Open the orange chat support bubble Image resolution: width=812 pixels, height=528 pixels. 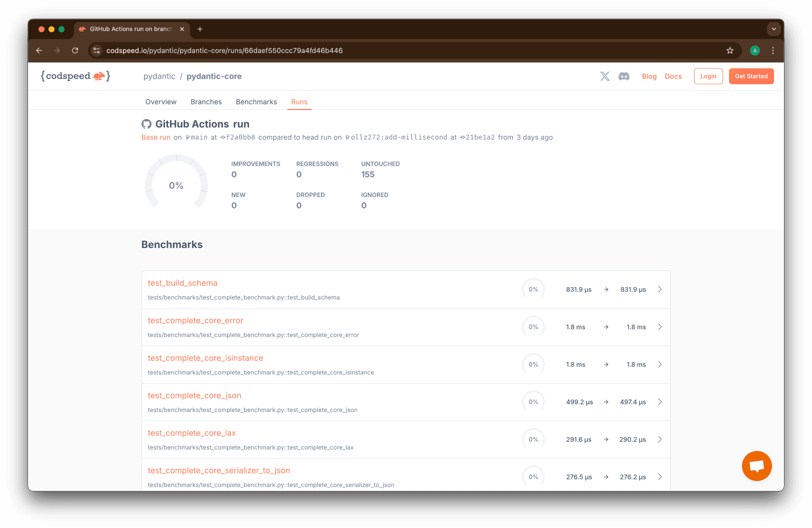pyautogui.click(x=756, y=466)
